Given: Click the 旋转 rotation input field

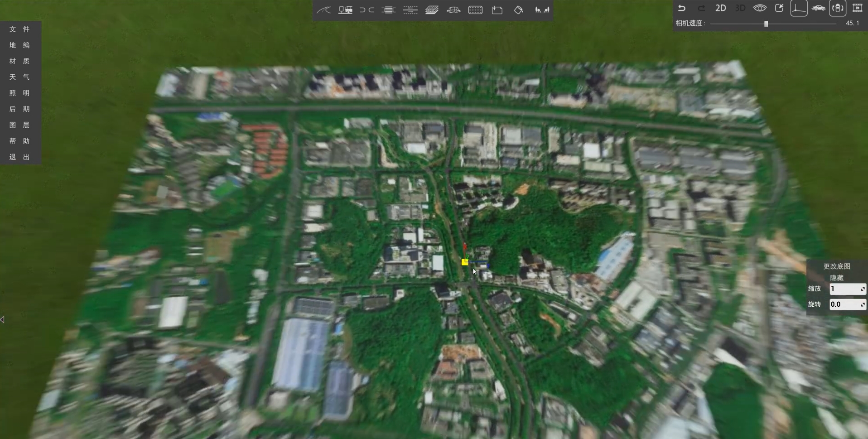Looking at the screenshot, I should (x=847, y=304).
